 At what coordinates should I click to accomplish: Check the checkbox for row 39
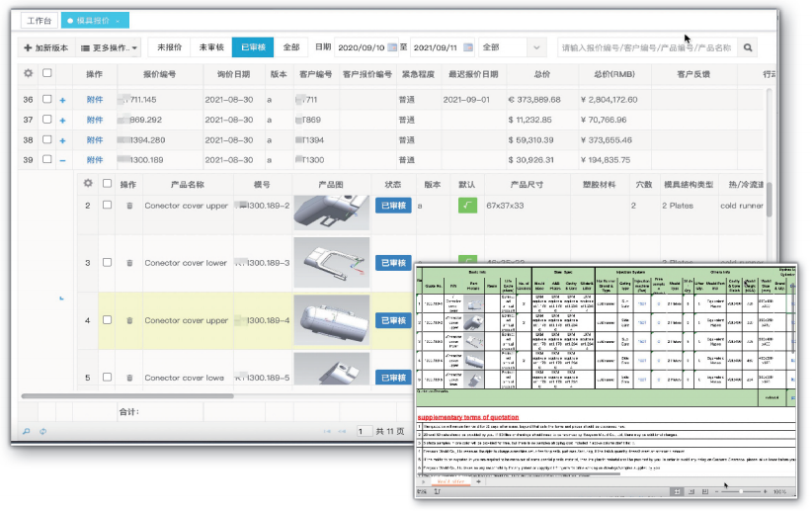47,159
